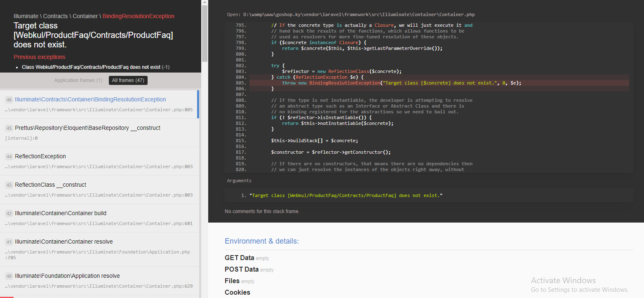Click the BindingResolutionException class name in header

139,16
